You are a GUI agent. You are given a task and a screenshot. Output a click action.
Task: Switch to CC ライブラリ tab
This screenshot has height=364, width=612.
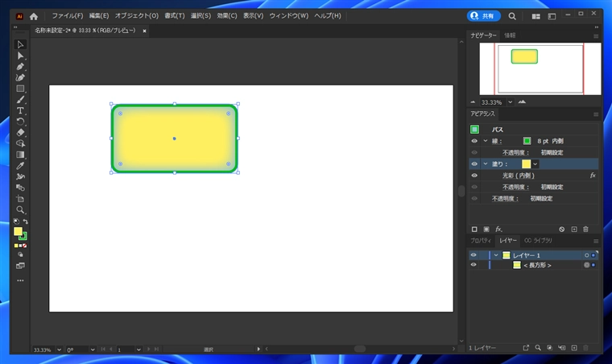(538, 241)
